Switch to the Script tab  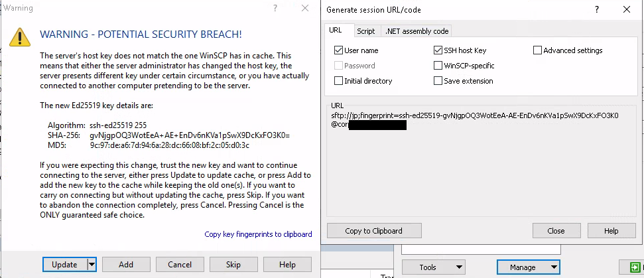365,31
